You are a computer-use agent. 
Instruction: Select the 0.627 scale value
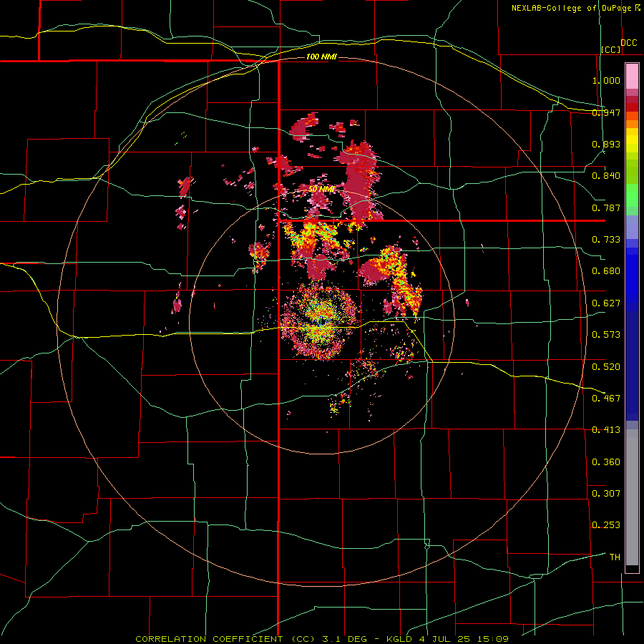pyautogui.click(x=606, y=303)
